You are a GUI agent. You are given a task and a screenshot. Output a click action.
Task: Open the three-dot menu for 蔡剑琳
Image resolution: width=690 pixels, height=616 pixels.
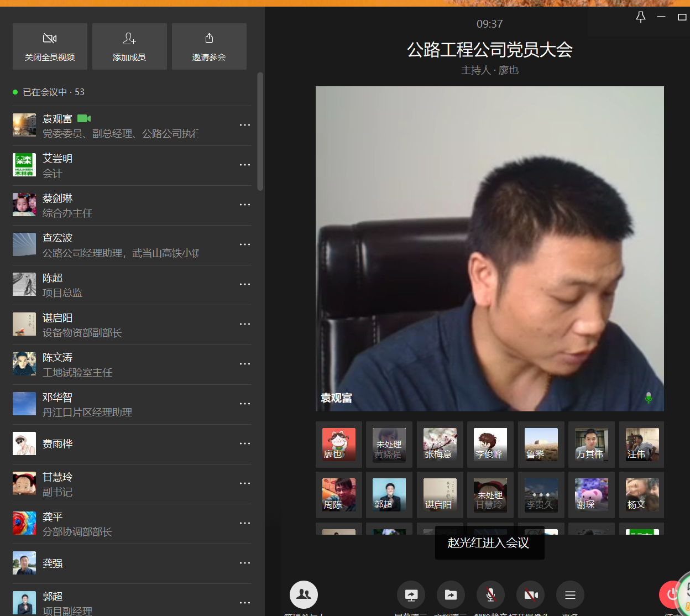tap(245, 205)
